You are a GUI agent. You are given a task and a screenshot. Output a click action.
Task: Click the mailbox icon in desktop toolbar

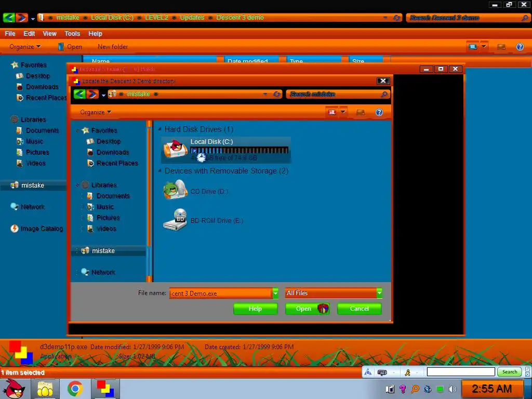pos(382,373)
